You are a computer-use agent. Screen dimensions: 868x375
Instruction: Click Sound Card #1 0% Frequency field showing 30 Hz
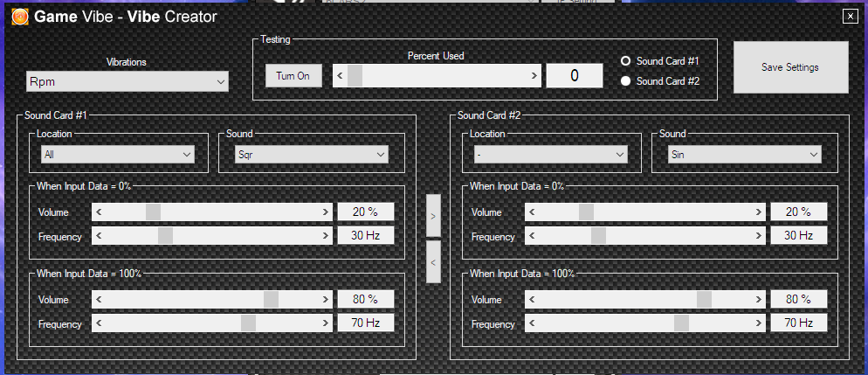tap(365, 235)
